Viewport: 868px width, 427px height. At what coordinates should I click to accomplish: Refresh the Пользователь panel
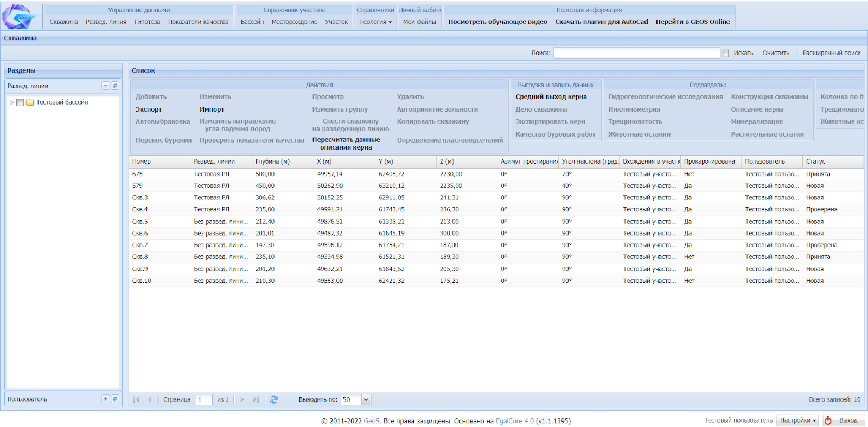[x=115, y=399]
